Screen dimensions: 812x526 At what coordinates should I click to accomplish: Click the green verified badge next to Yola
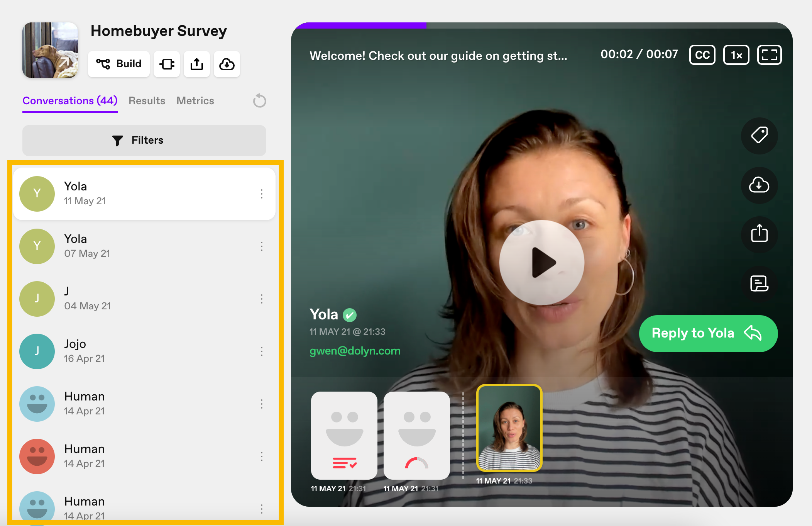pos(350,315)
